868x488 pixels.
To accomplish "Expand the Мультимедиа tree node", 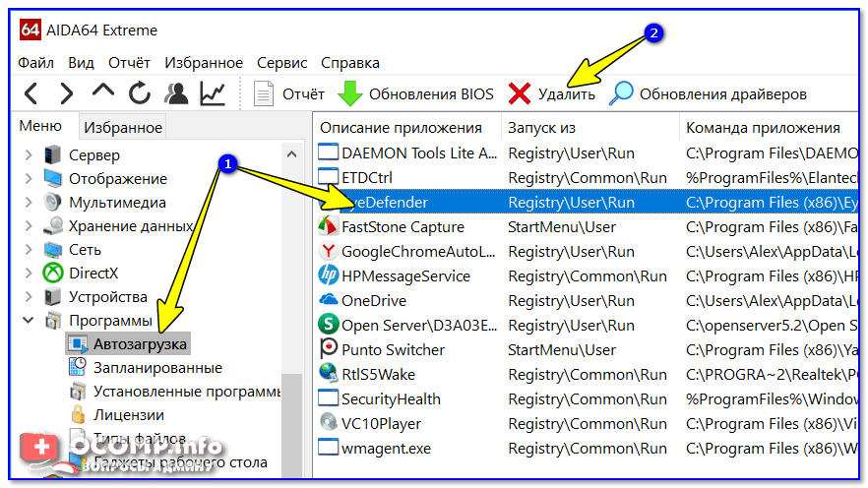I will point(29,203).
